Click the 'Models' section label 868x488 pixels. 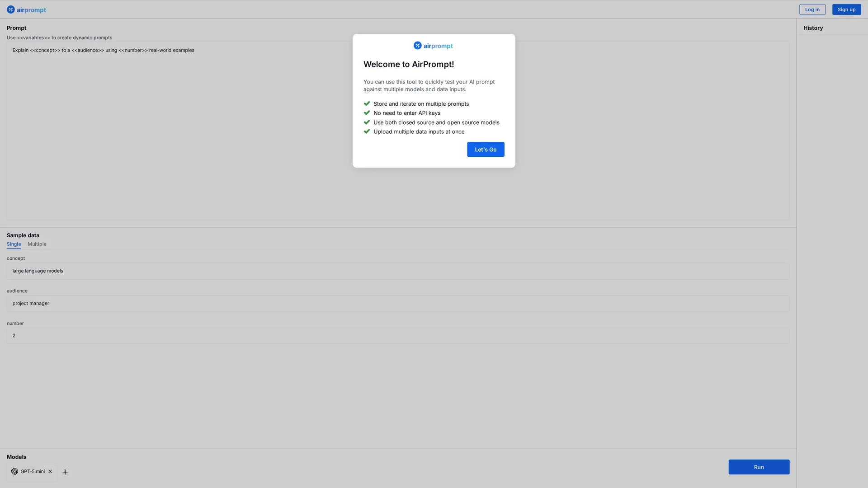pos(16,457)
